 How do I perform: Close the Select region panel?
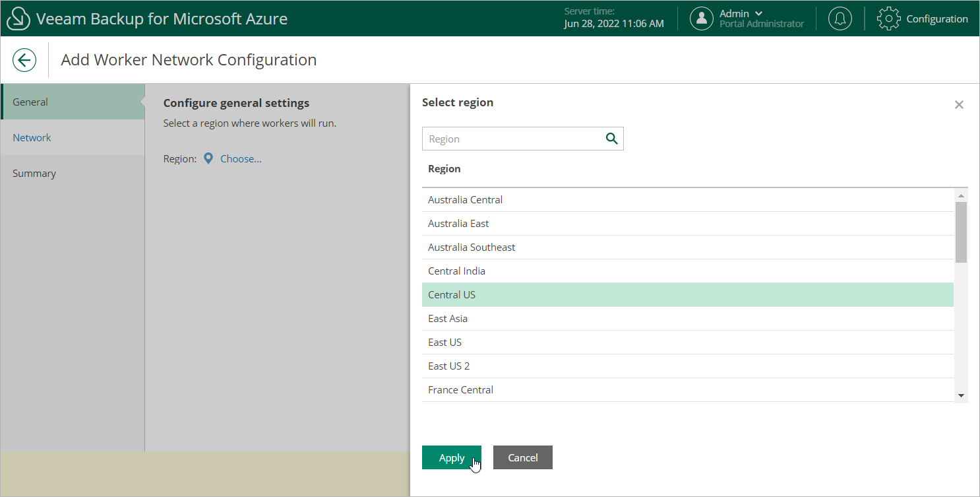(x=959, y=104)
